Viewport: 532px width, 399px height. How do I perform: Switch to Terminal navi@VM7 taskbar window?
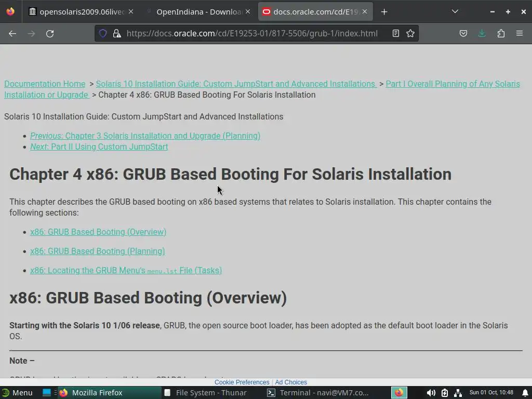pyautogui.click(x=318, y=393)
